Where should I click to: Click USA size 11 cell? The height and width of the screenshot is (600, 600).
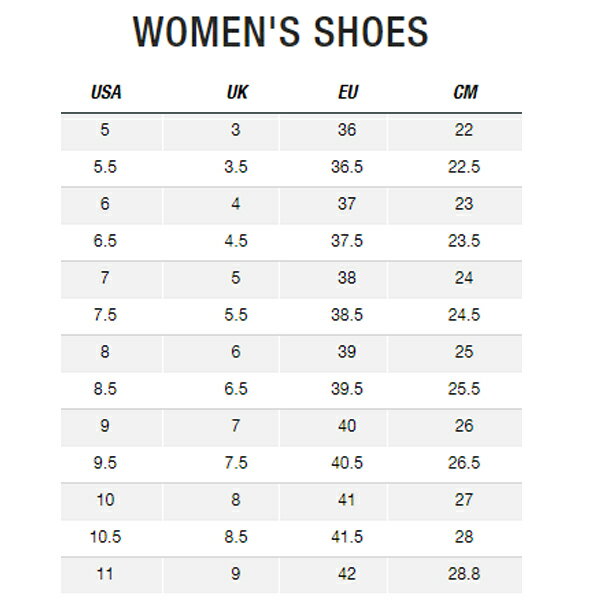(x=111, y=574)
